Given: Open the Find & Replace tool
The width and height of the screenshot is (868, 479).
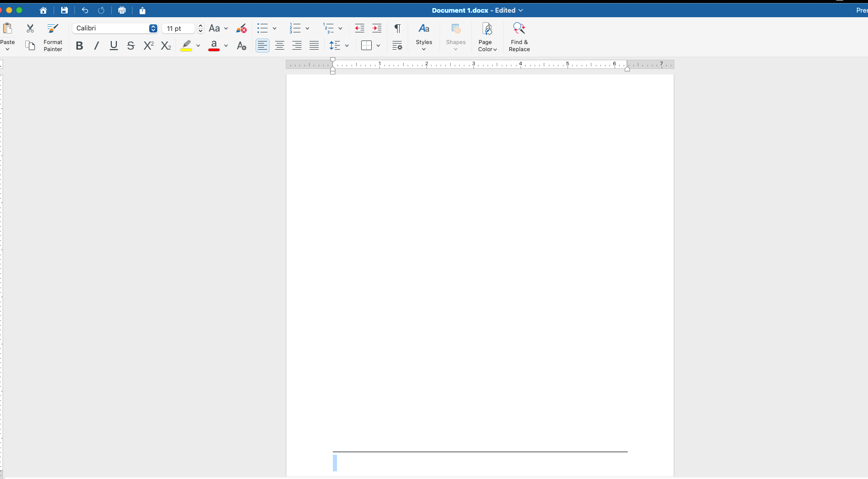Looking at the screenshot, I should (519, 36).
